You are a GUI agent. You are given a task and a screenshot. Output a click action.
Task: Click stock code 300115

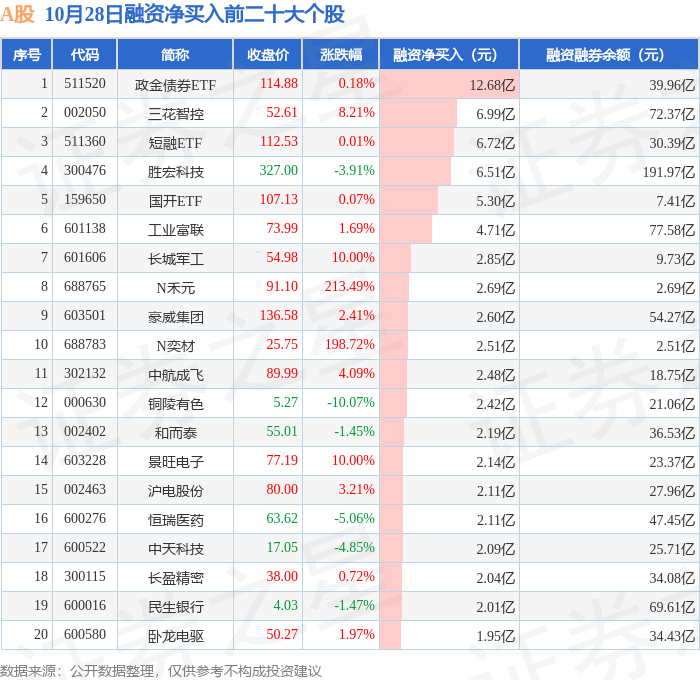[85, 577]
